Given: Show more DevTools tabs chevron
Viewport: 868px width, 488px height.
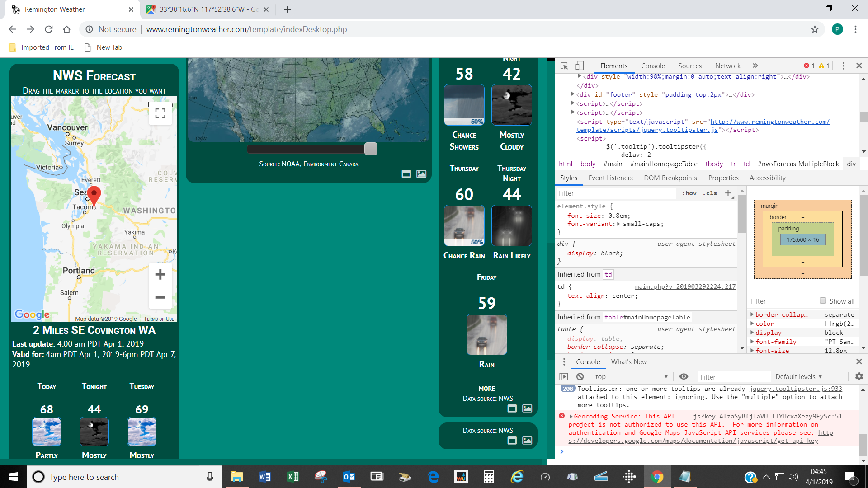Looking at the screenshot, I should 755,66.
